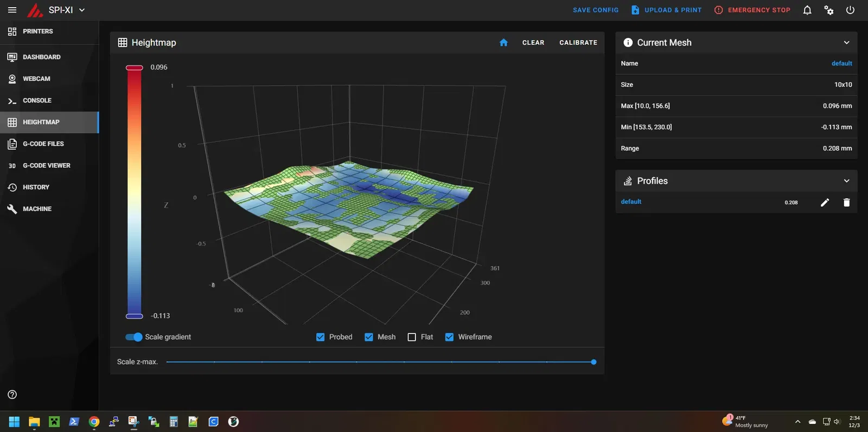Open the Console page in sidebar
The image size is (868, 432).
pos(37,100)
